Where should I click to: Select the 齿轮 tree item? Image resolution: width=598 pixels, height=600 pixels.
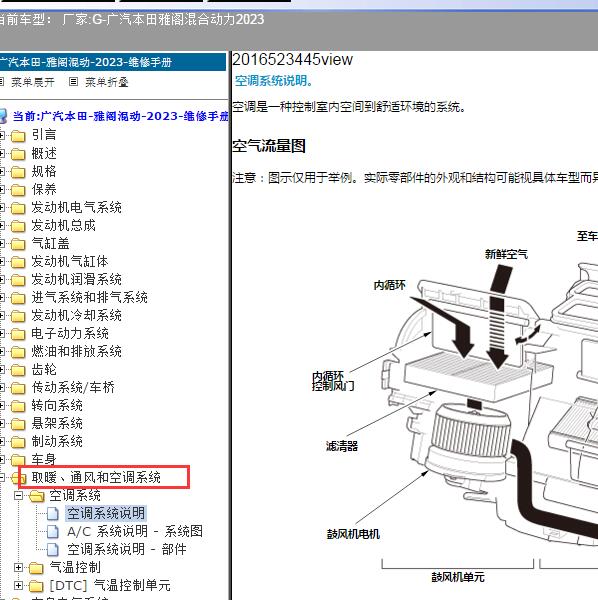[x=44, y=369]
